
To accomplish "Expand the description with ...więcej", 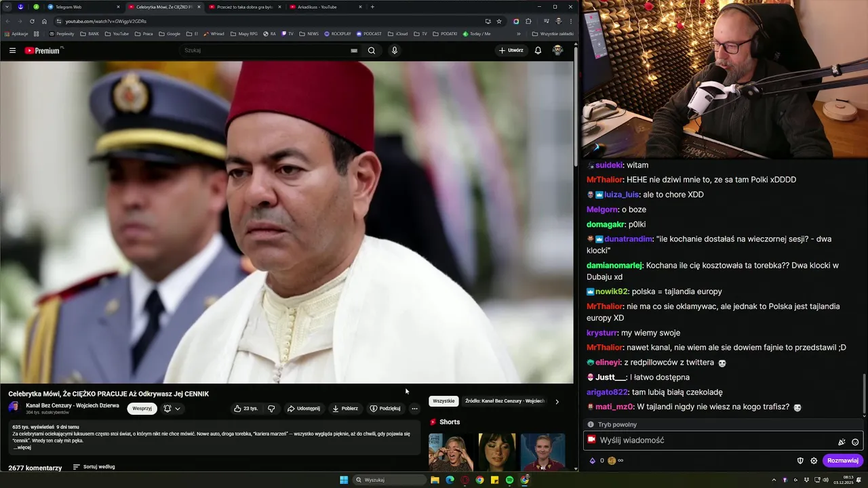I will [22, 447].
